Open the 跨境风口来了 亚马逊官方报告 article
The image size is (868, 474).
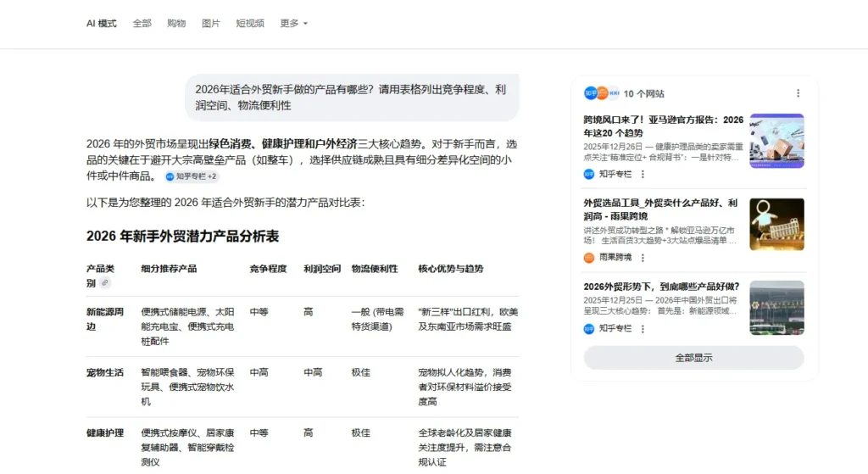pyautogui.click(x=663, y=126)
